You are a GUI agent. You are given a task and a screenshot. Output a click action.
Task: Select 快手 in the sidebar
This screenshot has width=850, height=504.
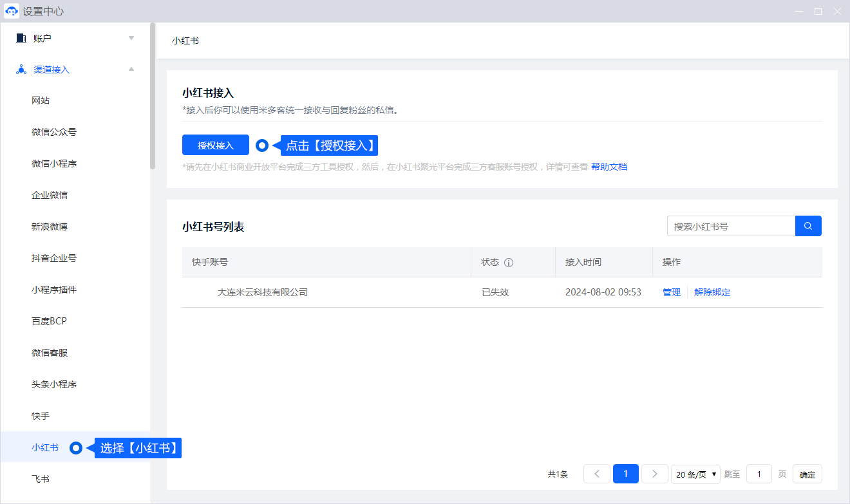41,416
